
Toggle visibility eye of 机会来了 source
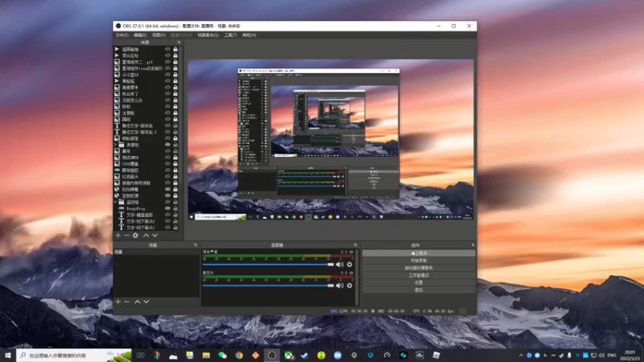167,93
